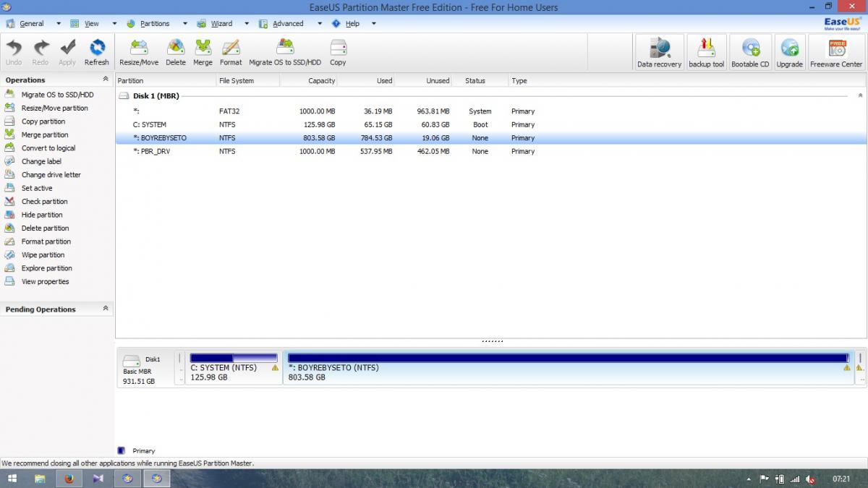Collapse the Disk 1 (MBR) group
The height and width of the screenshot is (488, 868).
click(860, 95)
